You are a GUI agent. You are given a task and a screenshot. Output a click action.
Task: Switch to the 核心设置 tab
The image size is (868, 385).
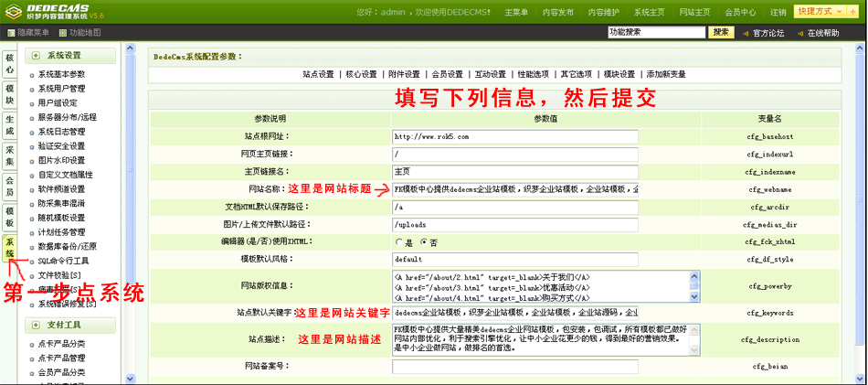(361, 74)
